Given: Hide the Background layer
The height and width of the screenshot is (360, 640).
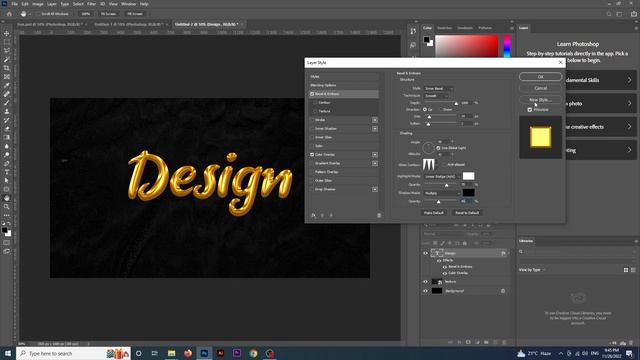Looking at the screenshot, I should (425, 291).
